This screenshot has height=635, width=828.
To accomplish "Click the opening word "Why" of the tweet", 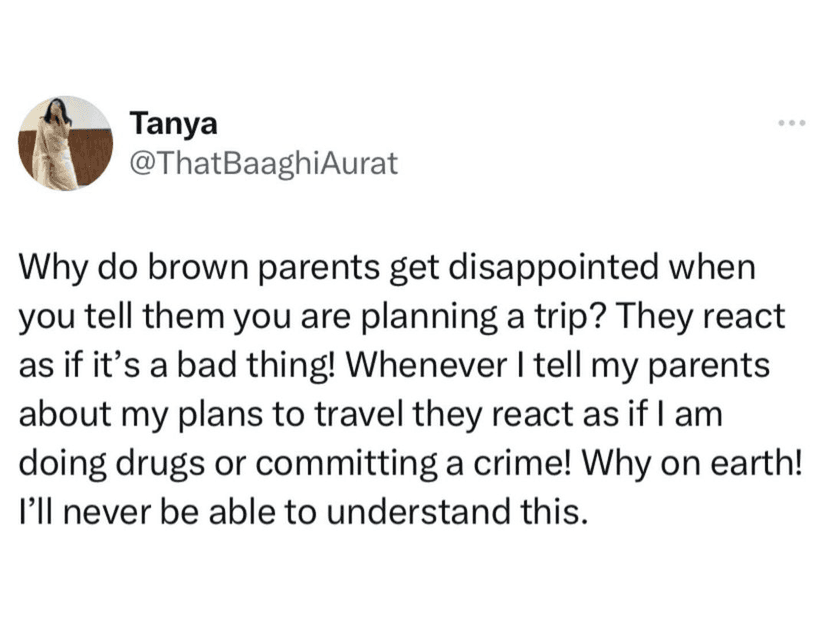I will 49,269.
